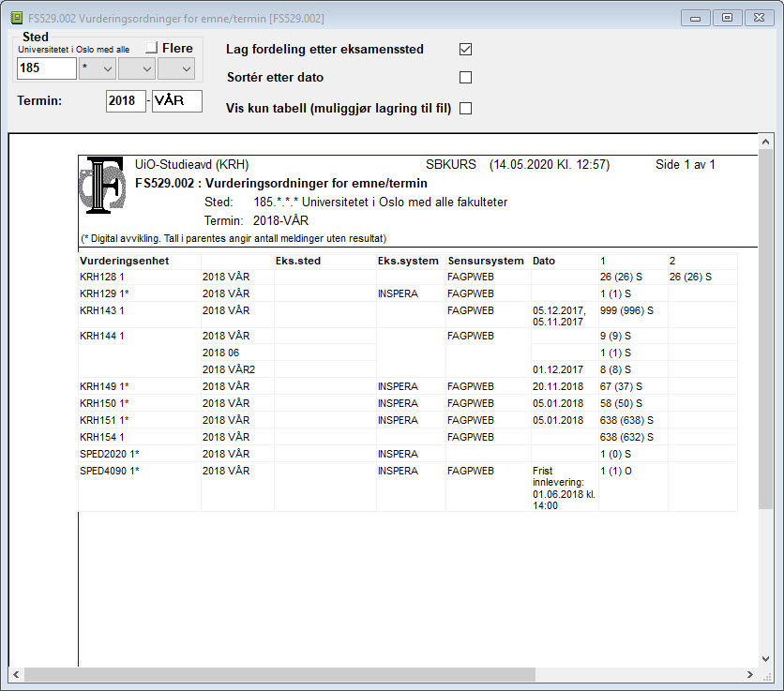The height and width of the screenshot is (691, 784).
Task: Toggle the Flere checkbox
Action: [152, 48]
